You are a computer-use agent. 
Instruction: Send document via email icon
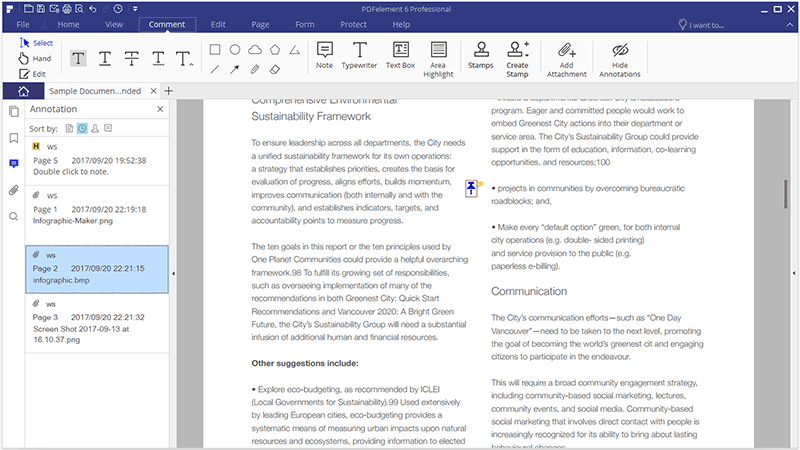[54, 9]
